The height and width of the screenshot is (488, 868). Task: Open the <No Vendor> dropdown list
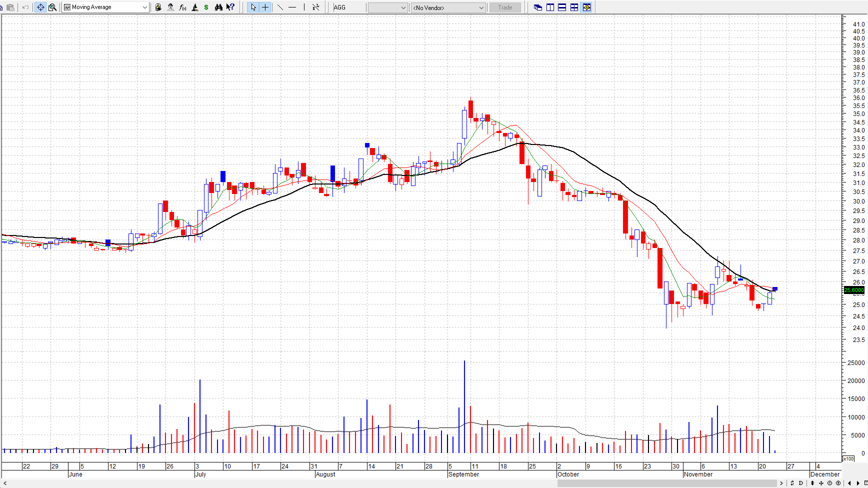(x=481, y=7)
